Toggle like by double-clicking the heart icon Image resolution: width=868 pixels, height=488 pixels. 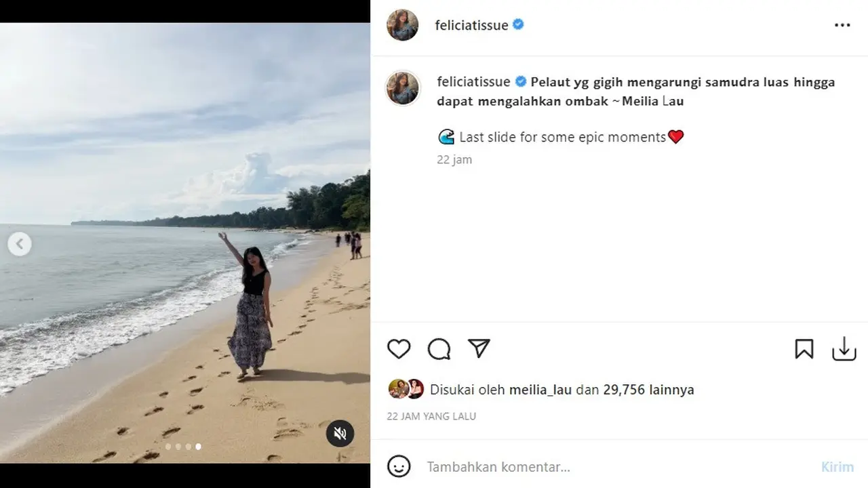(399, 349)
